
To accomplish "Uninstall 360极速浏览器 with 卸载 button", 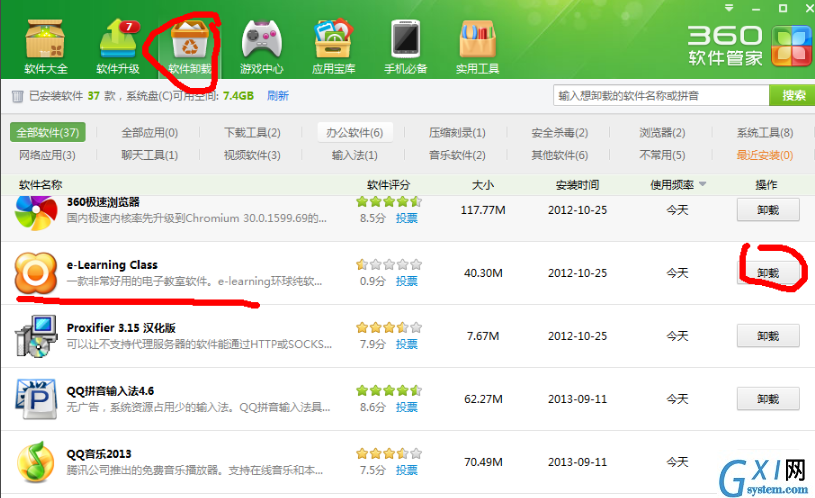I will [x=768, y=210].
